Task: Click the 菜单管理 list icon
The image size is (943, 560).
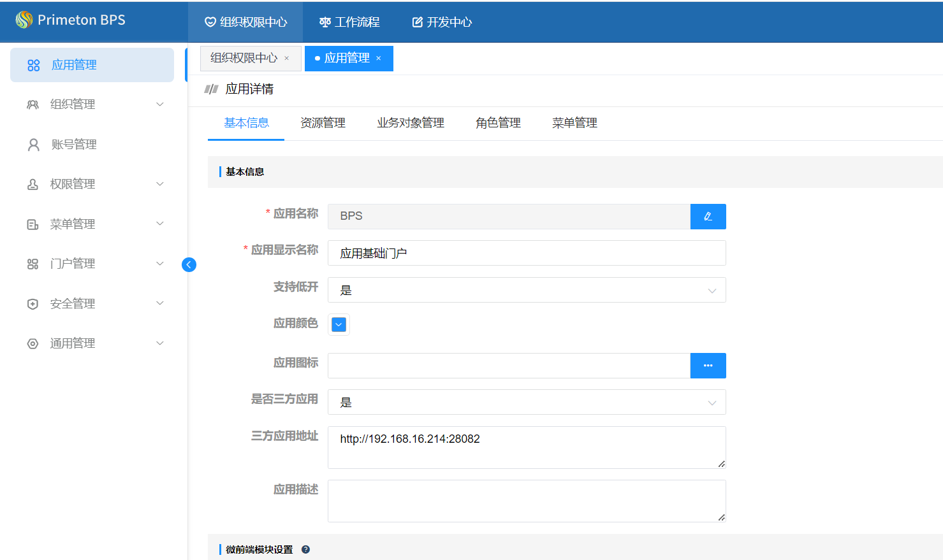Action: [33, 224]
